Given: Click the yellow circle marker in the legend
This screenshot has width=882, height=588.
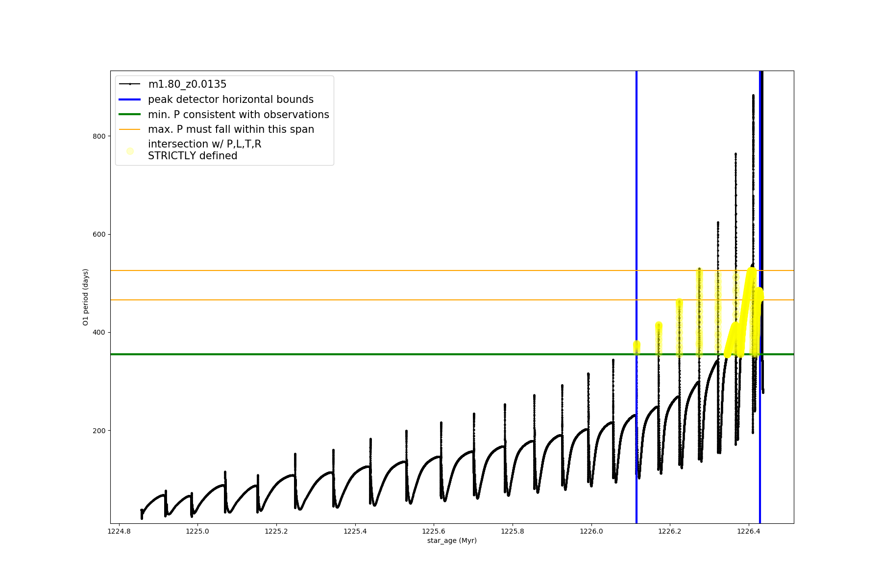Looking at the screenshot, I should tap(130, 151).
